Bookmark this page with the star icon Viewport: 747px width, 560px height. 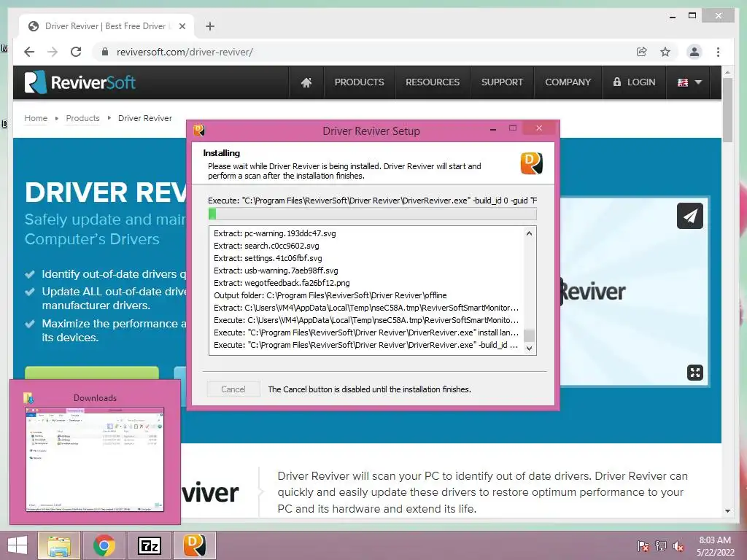(665, 52)
